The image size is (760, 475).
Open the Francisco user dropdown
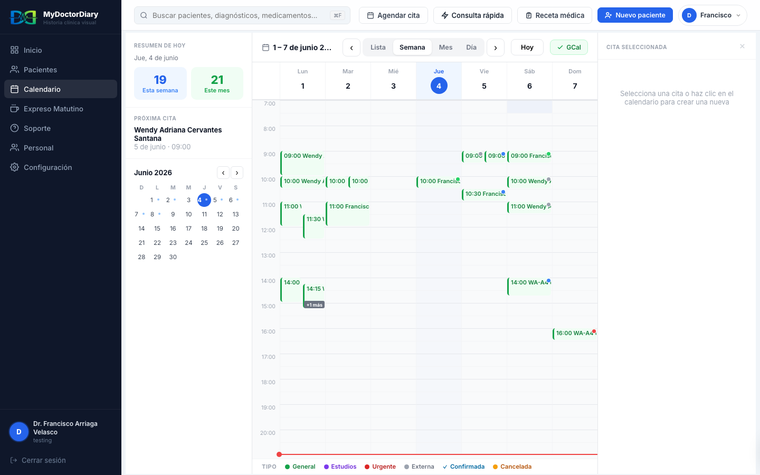(712, 16)
